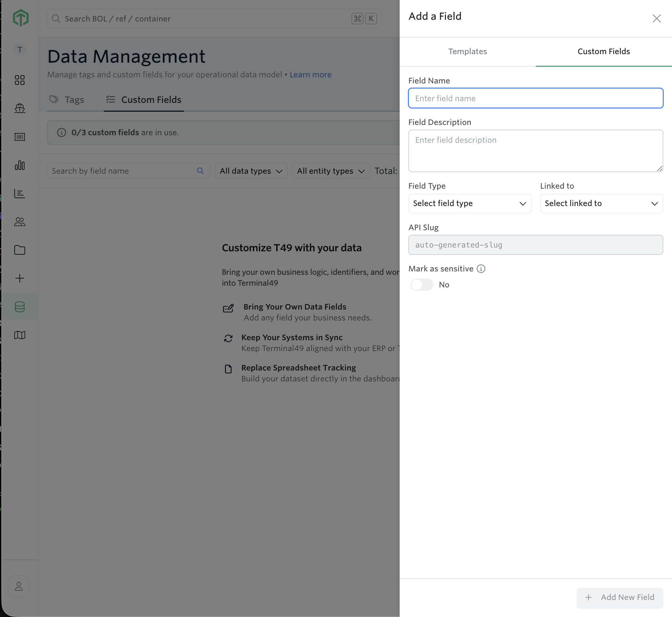Open the map icon in sidebar

click(20, 335)
